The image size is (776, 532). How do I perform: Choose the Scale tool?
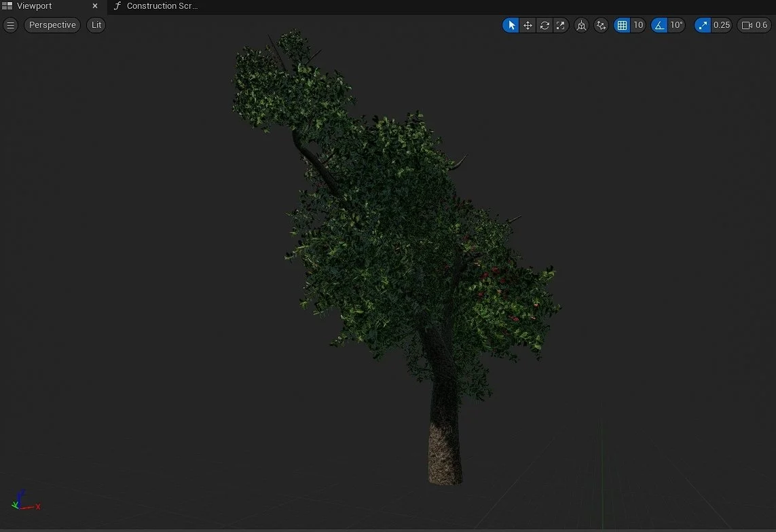tap(561, 25)
